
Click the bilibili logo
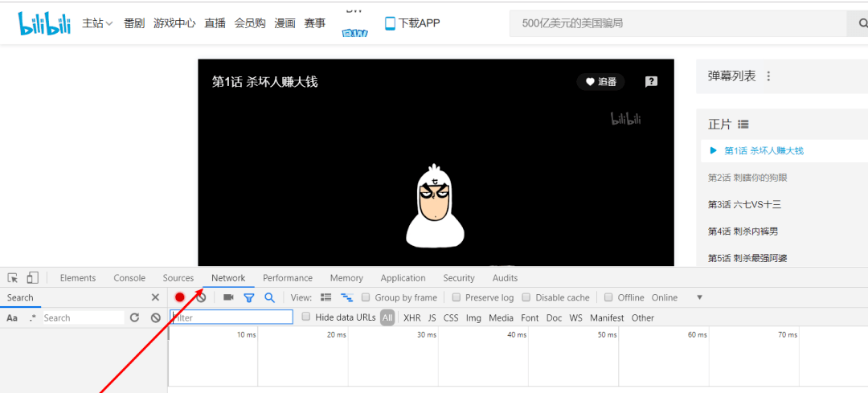[45, 24]
